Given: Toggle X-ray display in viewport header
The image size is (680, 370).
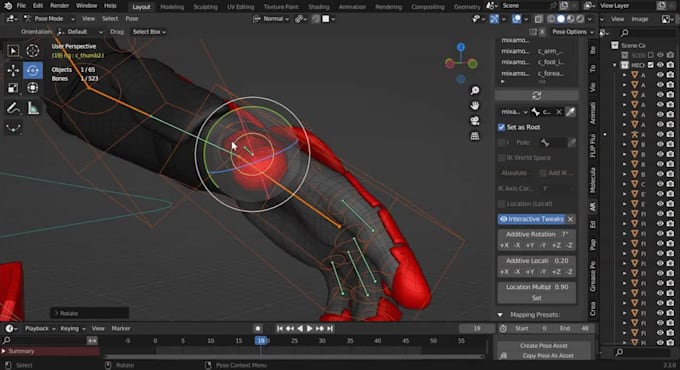Looking at the screenshot, I should click(x=538, y=19).
